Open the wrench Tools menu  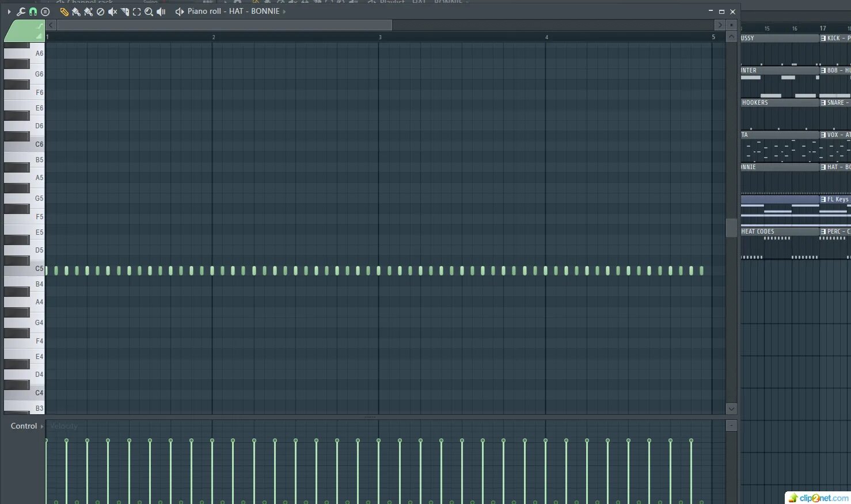pos(21,12)
